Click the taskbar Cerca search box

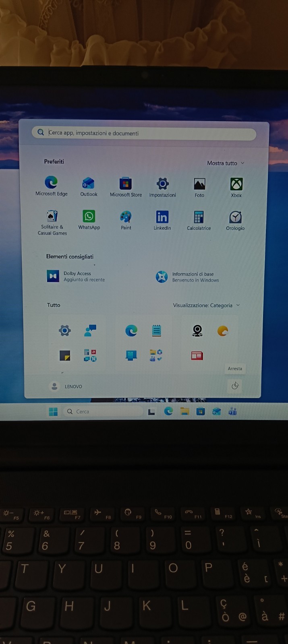click(103, 411)
